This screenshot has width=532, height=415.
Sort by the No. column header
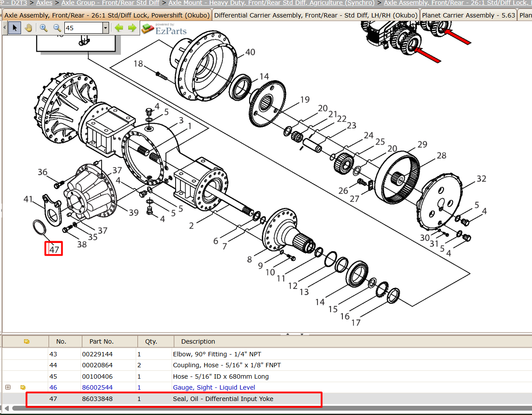tap(65, 341)
